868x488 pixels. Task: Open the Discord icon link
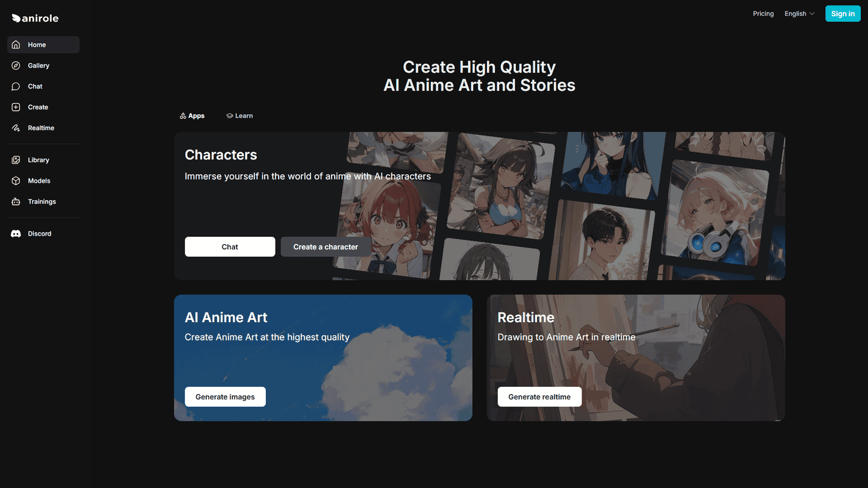(x=16, y=234)
